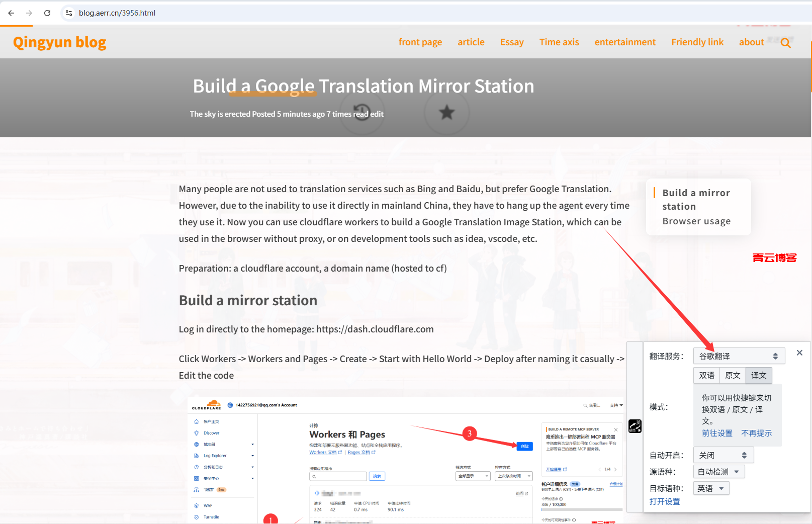The height and width of the screenshot is (524, 812).
Task: Click the 前往设置 link
Action: click(x=717, y=433)
